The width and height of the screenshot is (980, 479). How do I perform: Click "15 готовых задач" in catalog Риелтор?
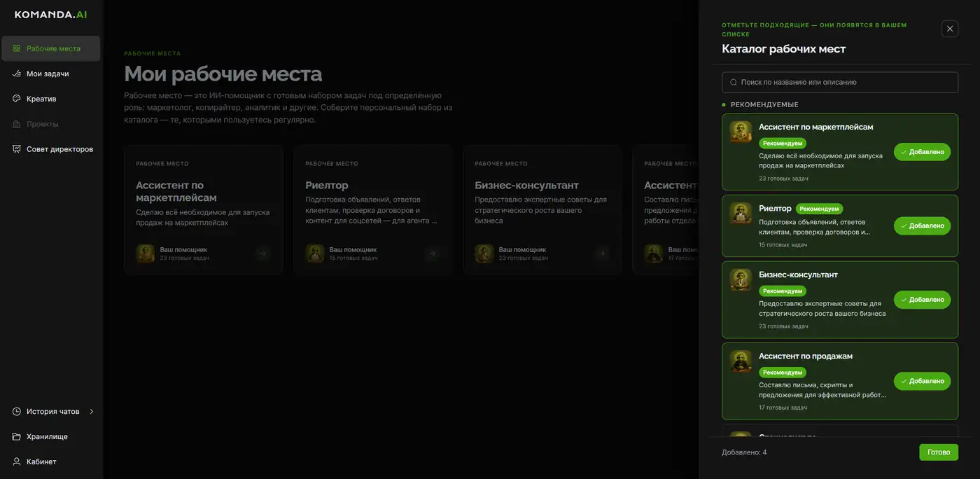tap(783, 245)
